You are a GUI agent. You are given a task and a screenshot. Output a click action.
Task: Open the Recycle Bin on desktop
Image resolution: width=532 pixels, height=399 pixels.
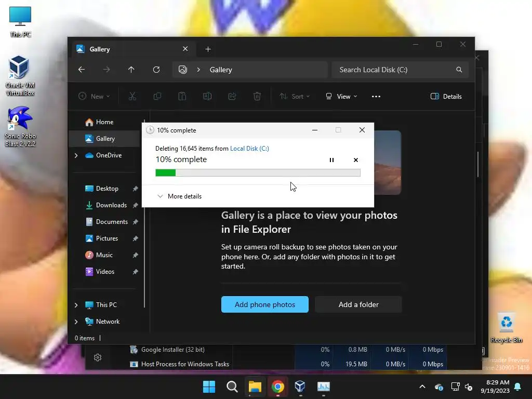click(506, 328)
